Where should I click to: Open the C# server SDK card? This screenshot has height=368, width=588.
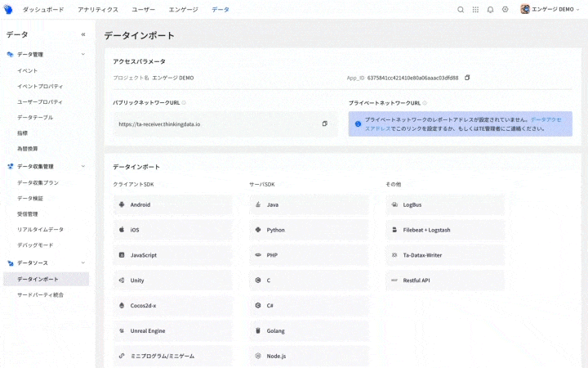pos(309,305)
